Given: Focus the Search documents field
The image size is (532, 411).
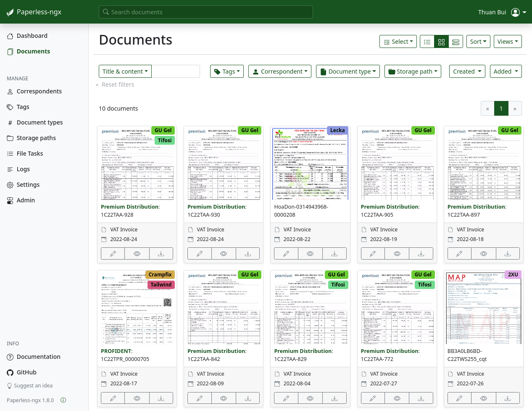Looking at the screenshot, I should point(206,12).
